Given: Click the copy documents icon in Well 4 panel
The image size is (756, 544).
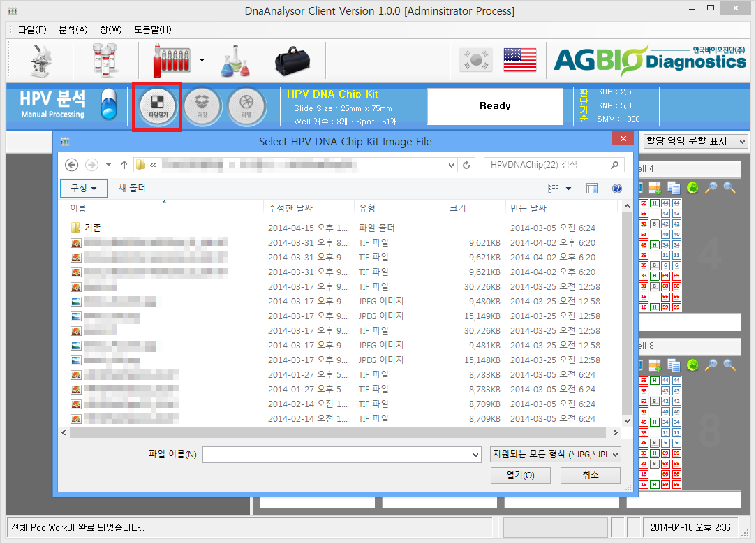Looking at the screenshot, I should click(x=674, y=188).
